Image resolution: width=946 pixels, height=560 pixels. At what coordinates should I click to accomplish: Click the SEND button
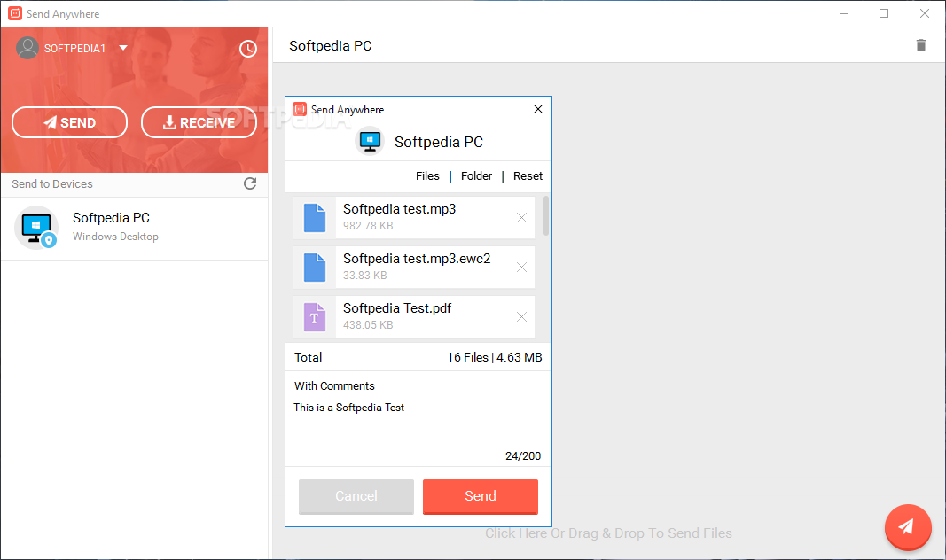point(69,122)
